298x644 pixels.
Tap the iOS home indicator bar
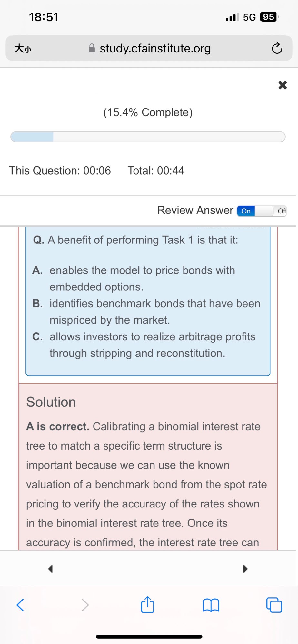[149, 637]
